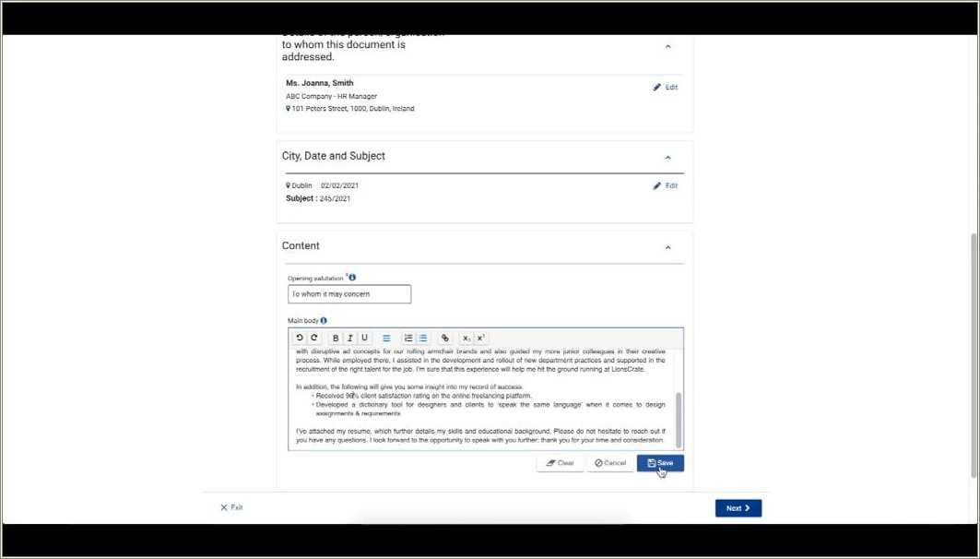
Task: Apply the bulleted list format
Action: click(422, 339)
